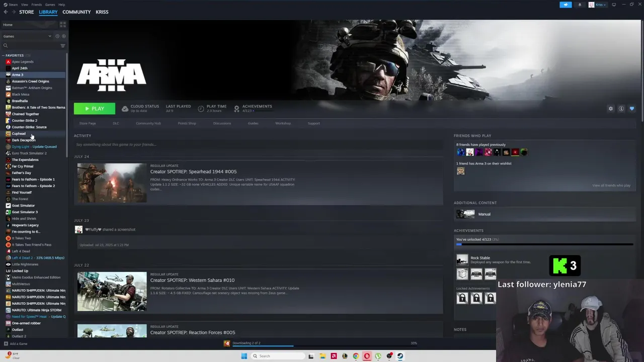644x362 pixels.
Task: Click the green PLAY button
Action: point(94,109)
